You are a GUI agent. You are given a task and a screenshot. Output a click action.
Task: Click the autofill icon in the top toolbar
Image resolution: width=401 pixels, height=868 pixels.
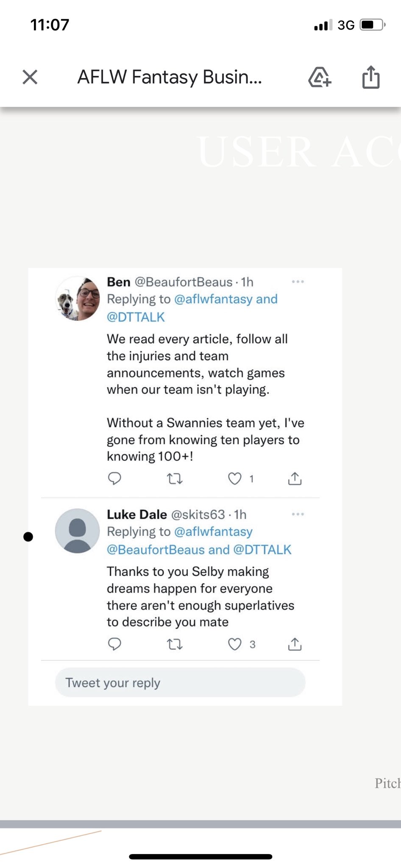(x=320, y=78)
